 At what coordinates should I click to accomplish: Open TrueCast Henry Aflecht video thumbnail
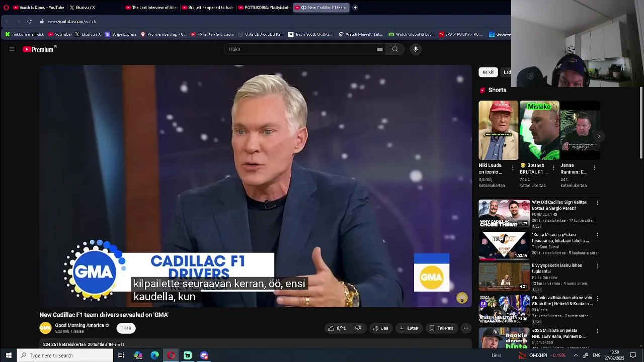coord(504,245)
